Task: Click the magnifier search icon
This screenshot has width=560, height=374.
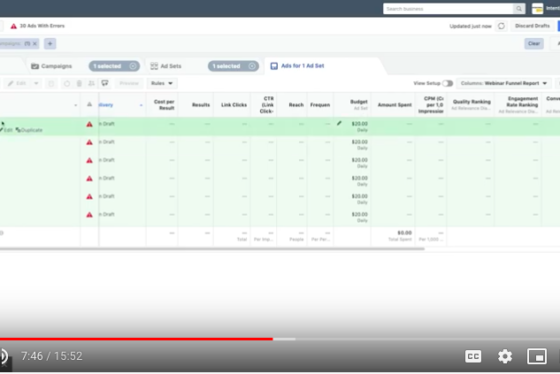Action: coord(519,9)
